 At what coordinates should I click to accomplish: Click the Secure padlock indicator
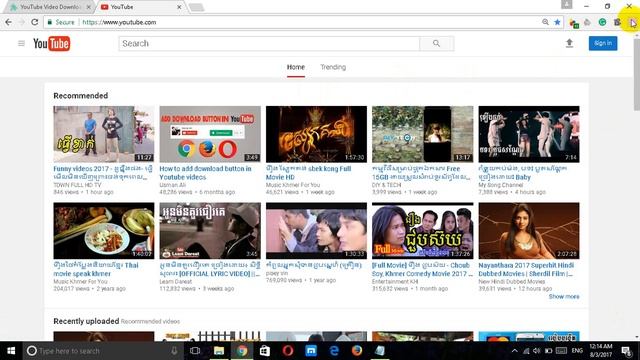click(61, 22)
